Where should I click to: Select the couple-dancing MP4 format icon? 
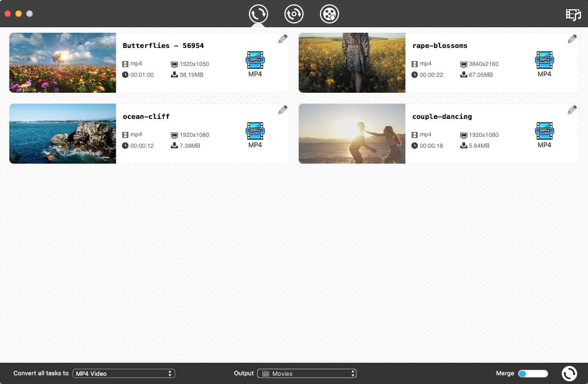tap(544, 135)
